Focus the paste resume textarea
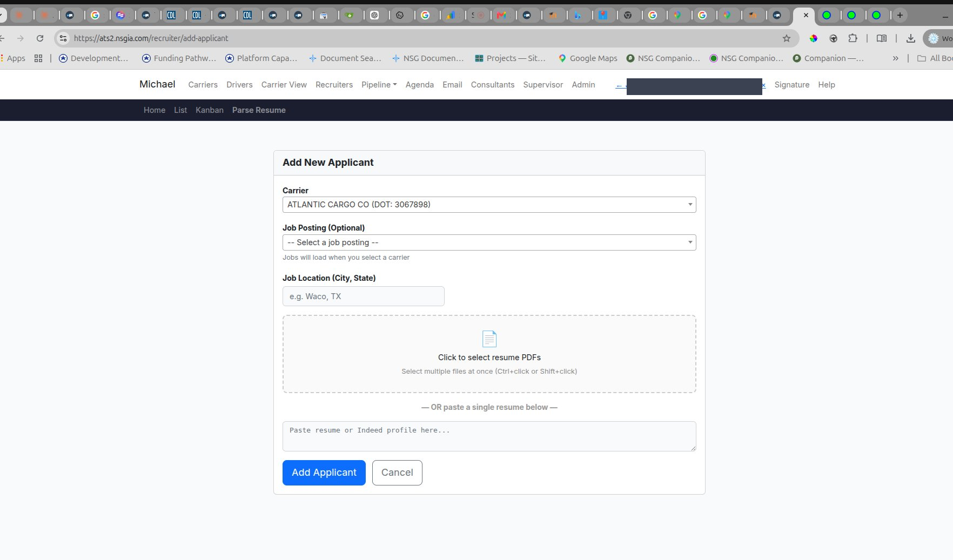The image size is (953, 560). point(489,436)
